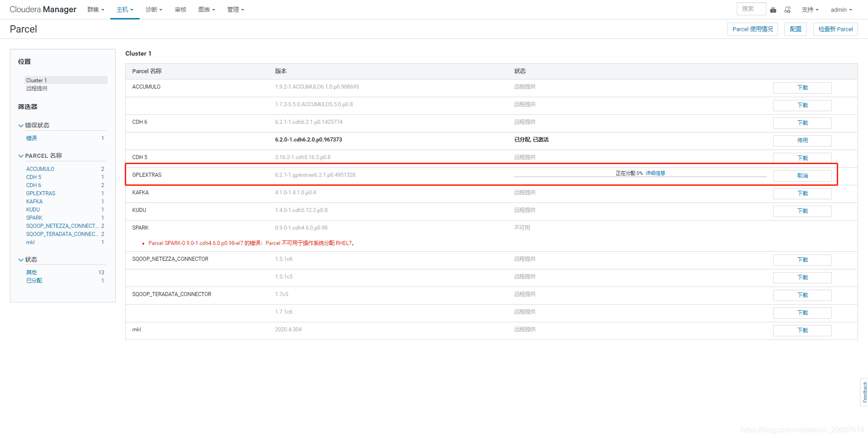Download ACCUMULO 1.9.2 parcel
This screenshot has height=438, width=868.
[x=802, y=88]
